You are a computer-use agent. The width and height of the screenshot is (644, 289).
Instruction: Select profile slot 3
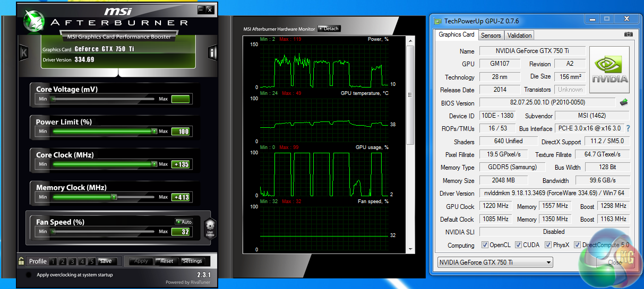click(72, 261)
